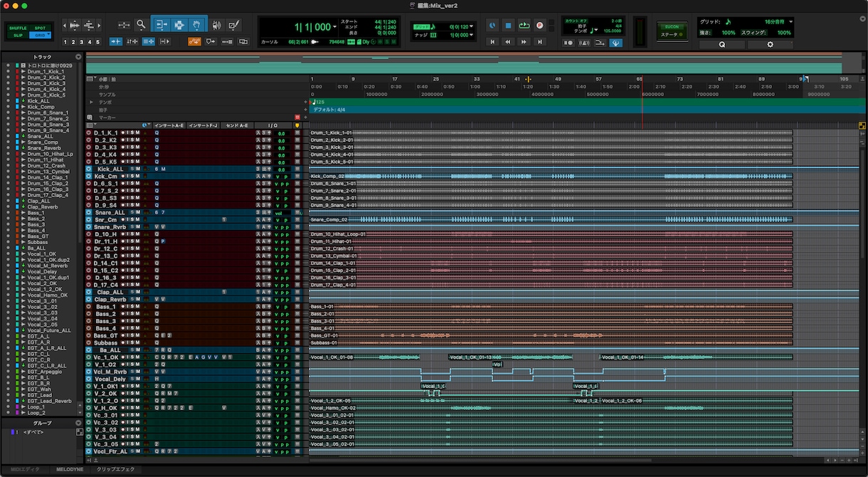Click the Return to Zero transport button

click(492, 42)
